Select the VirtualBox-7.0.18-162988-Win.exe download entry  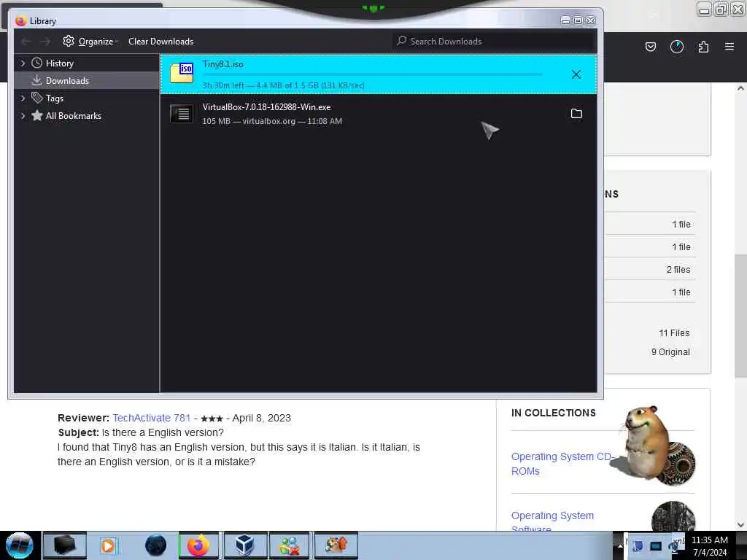pyautogui.click(x=379, y=114)
